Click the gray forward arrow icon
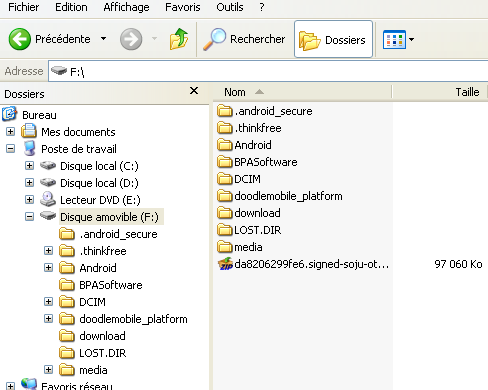Screen dimensions: 488x390 coord(131,39)
